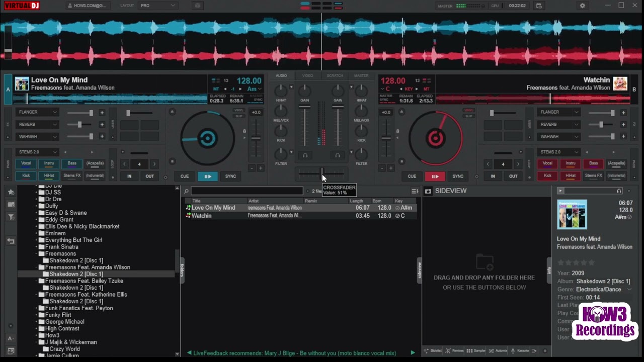The height and width of the screenshot is (362, 644).
Task: Click the pitch minus button on deck A
Action: [x=252, y=168]
